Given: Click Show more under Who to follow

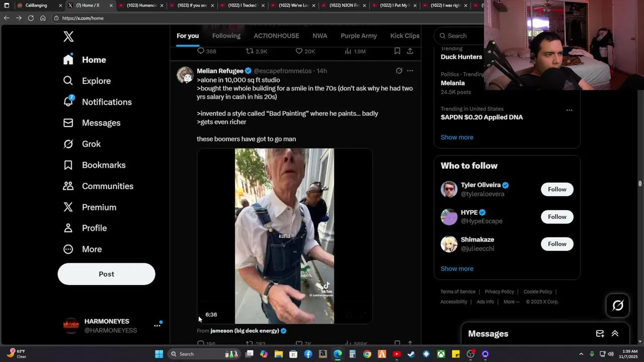Looking at the screenshot, I should (x=457, y=268).
